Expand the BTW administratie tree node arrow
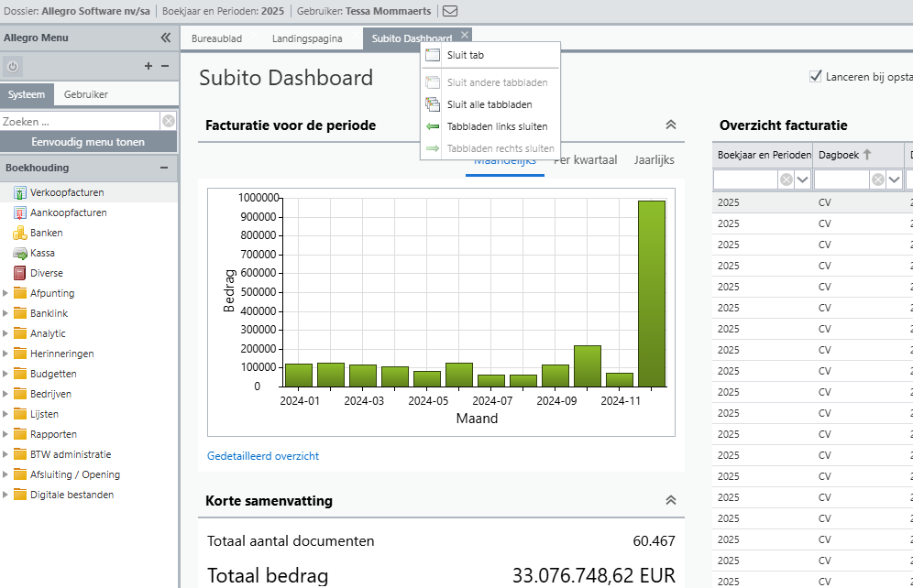Screen dimensions: 913x588 [x=5, y=454]
